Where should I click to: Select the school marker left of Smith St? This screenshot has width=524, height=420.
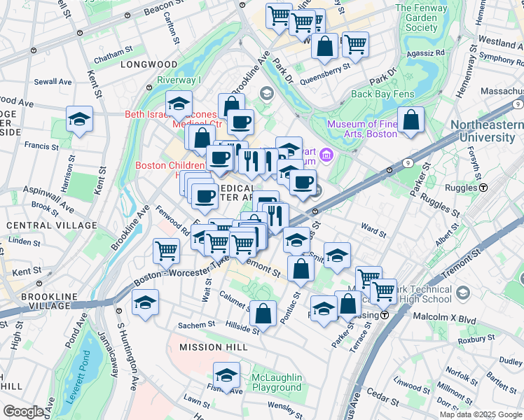[297, 243]
